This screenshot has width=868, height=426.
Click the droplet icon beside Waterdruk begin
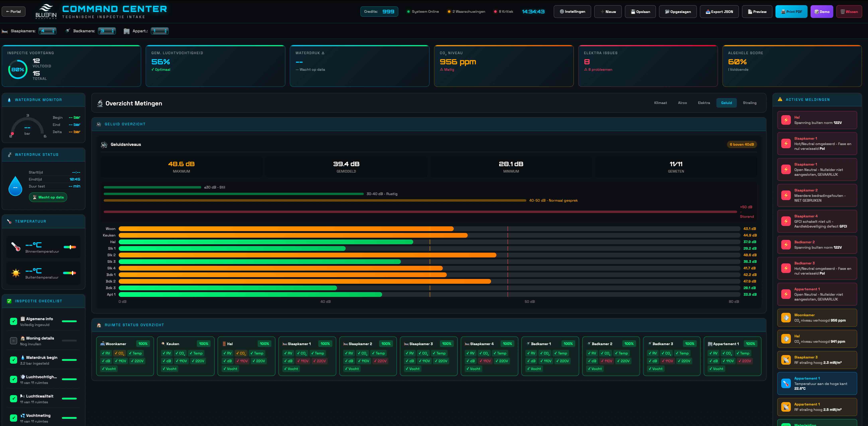pos(23,357)
